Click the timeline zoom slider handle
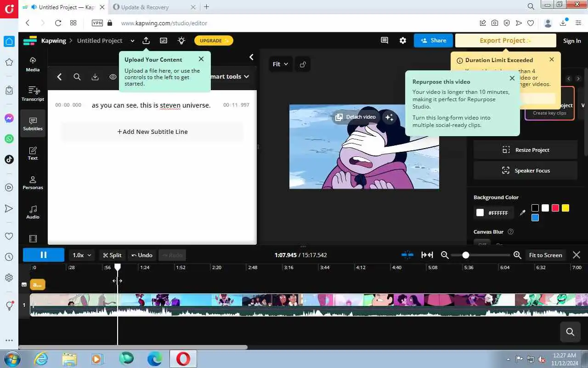The width and height of the screenshot is (588, 368). tap(466, 255)
